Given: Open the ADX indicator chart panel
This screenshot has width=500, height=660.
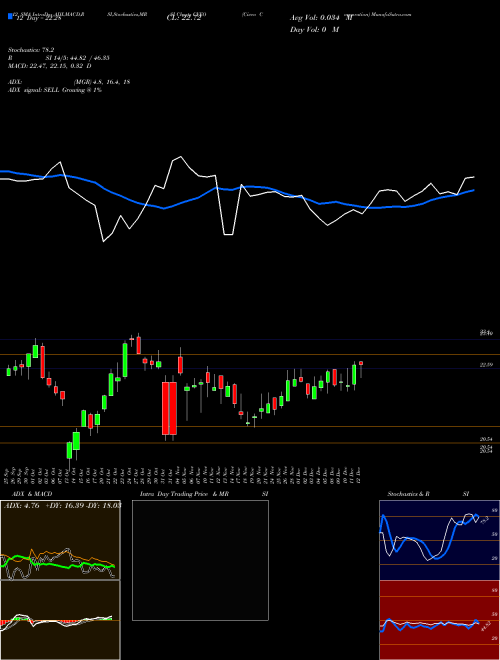Looking at the screenshot, I should coord(60,540).
